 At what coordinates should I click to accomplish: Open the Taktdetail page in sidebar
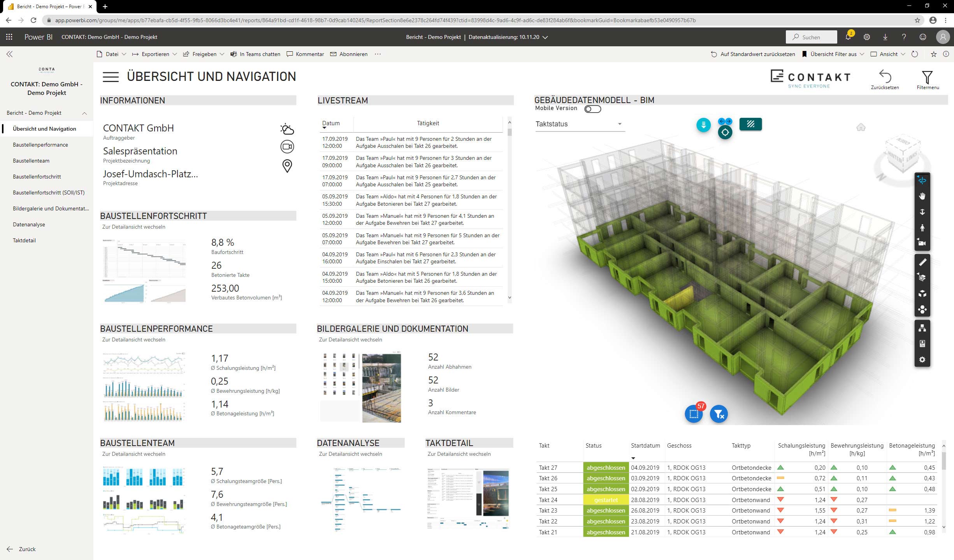click(x=47, y=240)
